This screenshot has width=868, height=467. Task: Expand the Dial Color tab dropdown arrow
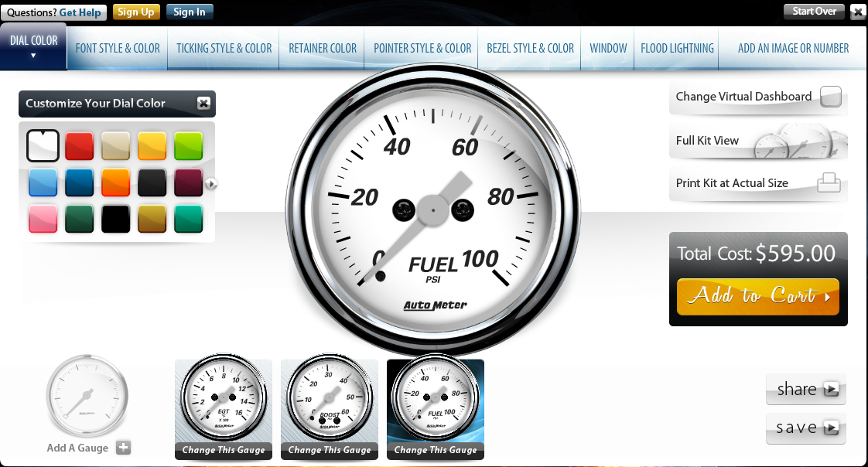(x=33, y=56)
